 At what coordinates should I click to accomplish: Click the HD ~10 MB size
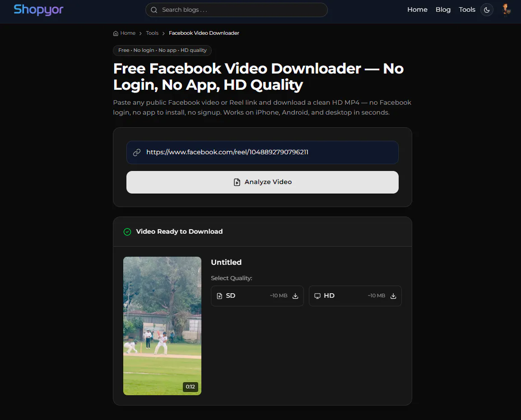[x=377, y=295]
